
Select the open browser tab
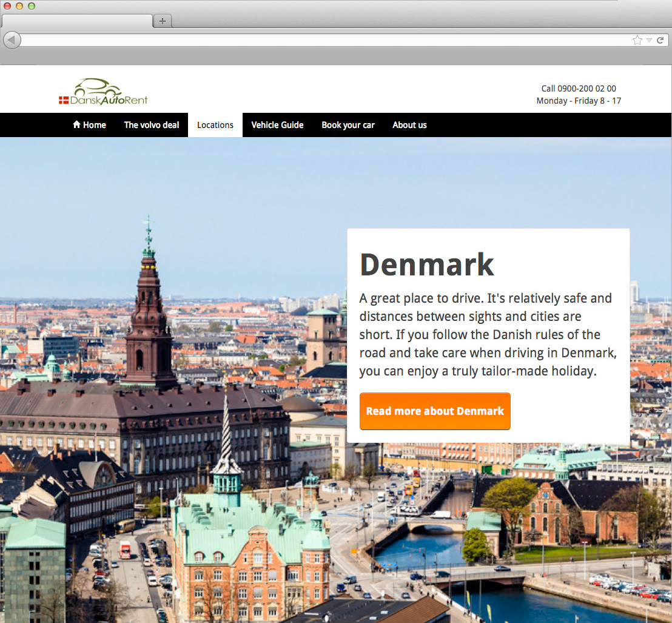tap(77, 21)
